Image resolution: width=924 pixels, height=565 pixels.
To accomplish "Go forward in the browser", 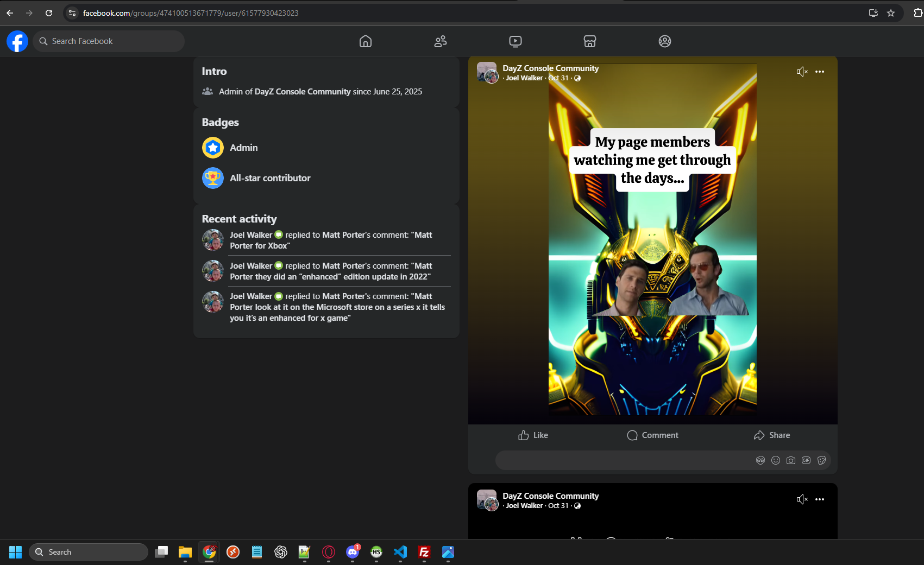I will point(29,13).
